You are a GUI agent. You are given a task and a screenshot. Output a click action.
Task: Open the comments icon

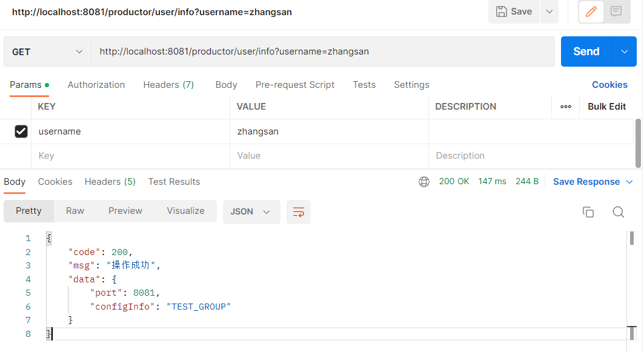616,12
